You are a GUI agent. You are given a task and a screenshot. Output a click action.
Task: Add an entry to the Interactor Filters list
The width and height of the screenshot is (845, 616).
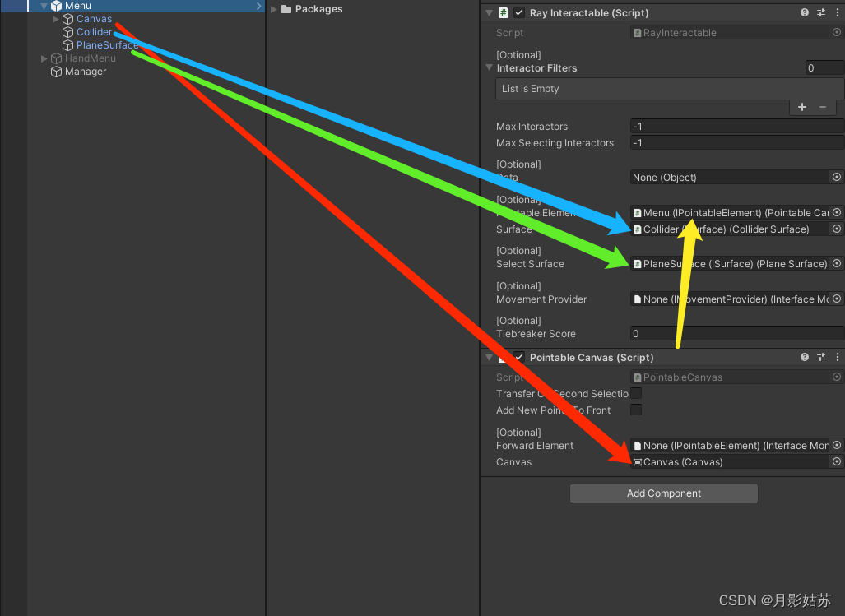pos(801,107)
